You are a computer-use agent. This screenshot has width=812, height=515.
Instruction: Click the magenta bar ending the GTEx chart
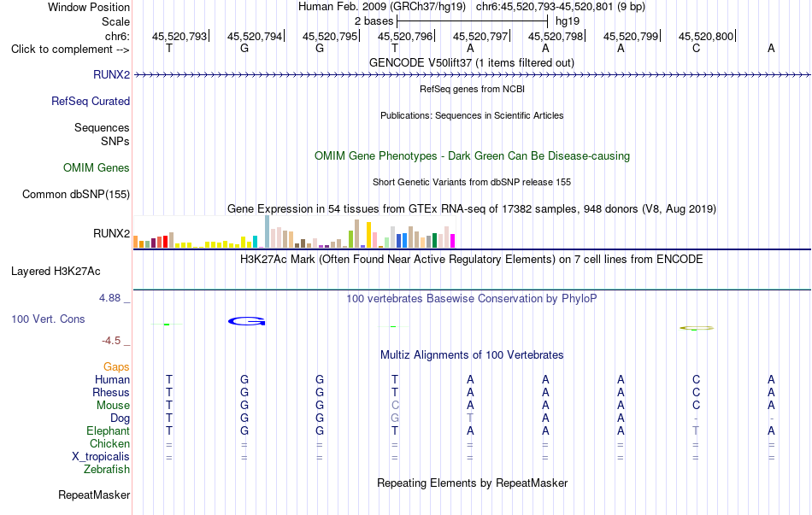(453, 241)
